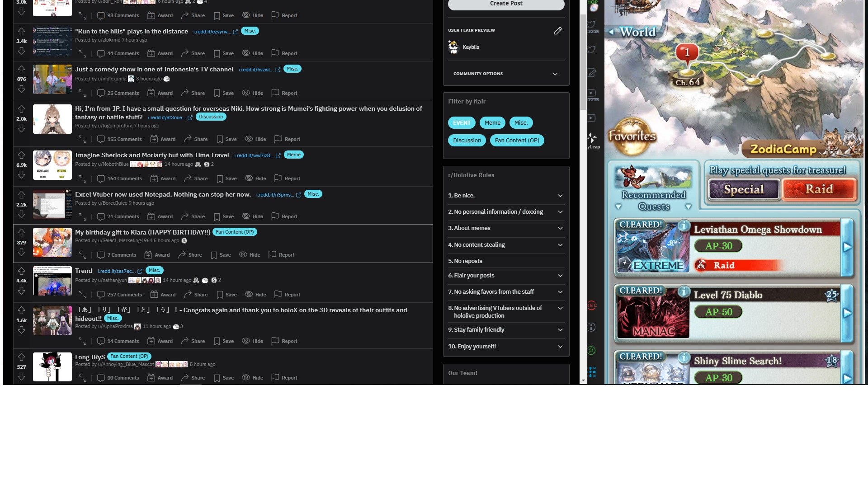868x488 pixels.
Task: Click the Create Post button
Action: tap(506, 4)
